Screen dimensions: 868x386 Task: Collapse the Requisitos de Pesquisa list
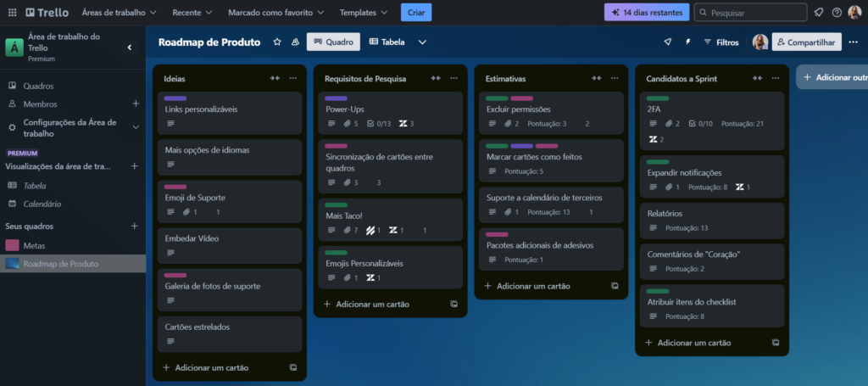click(436, 78)
